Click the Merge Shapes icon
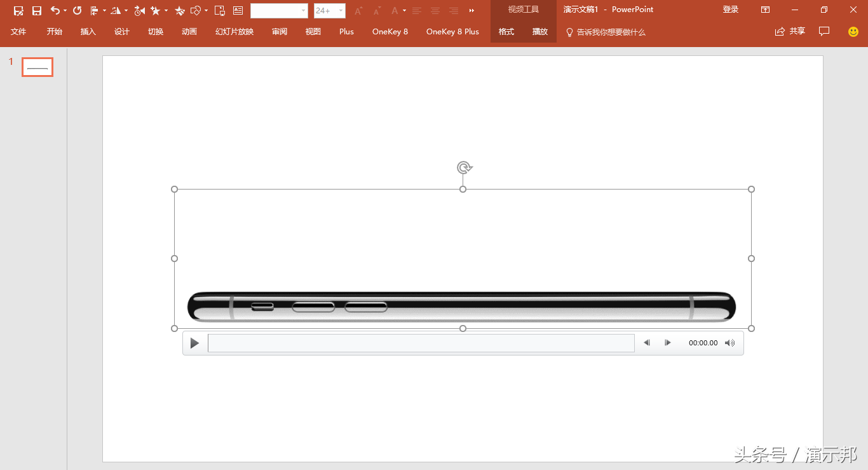The height and width of the screenshot is (470, 868). pos(196,10)
